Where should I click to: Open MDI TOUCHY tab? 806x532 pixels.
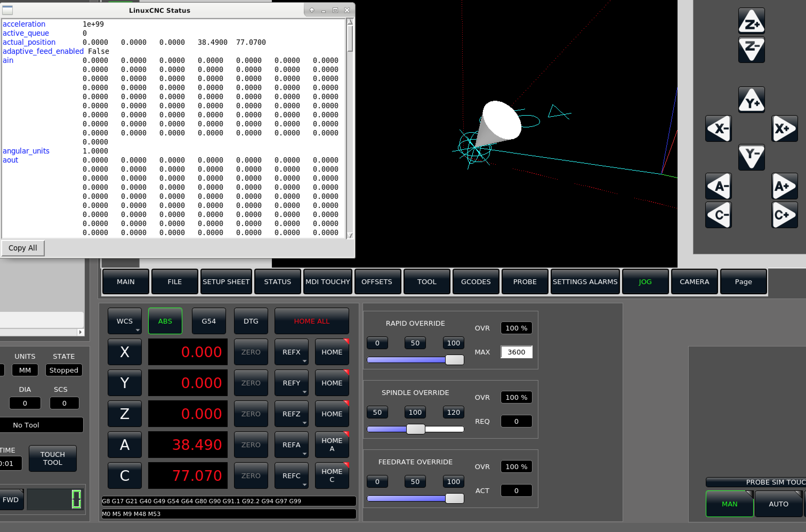click(x=327, y=282)
